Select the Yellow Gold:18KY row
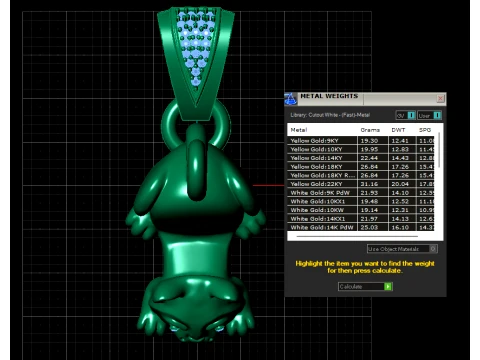 [362, 167]
